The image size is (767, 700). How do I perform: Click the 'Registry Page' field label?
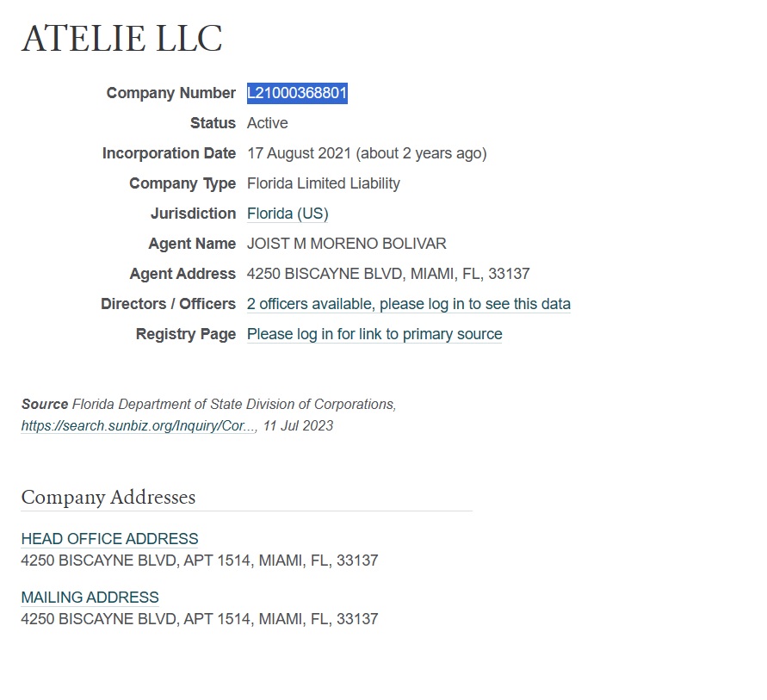coord(186,334)
